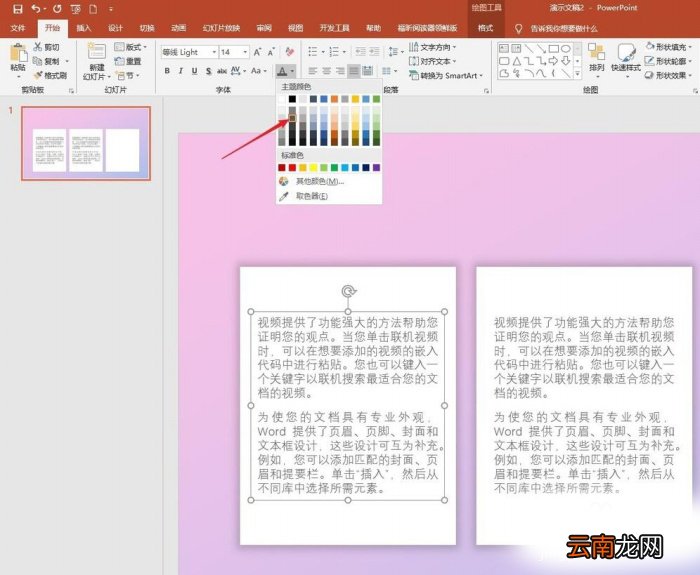
Task: Open 对齐文本 align text dropdown
Action: pyautogui.click(x=433, y=61)
